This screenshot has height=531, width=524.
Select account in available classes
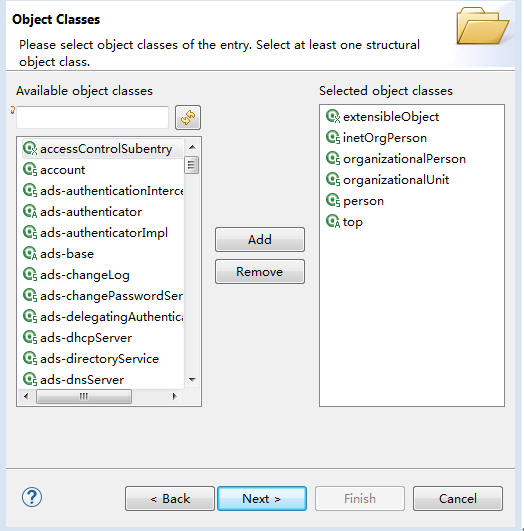pos(63,170)
